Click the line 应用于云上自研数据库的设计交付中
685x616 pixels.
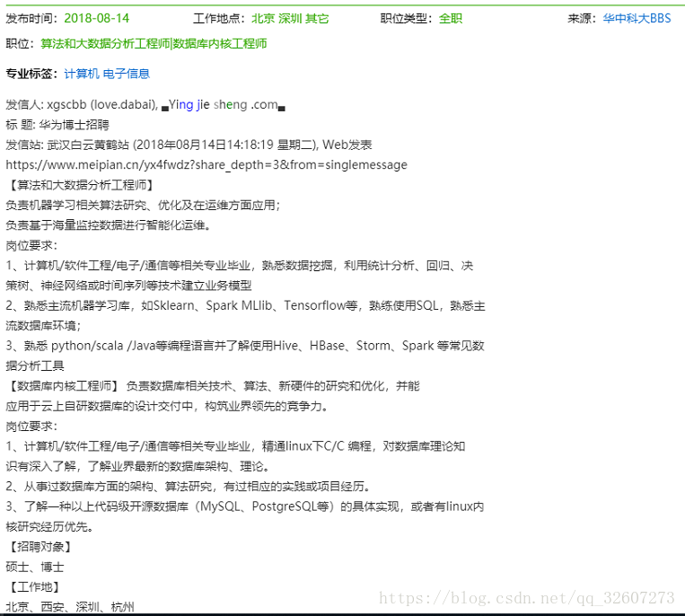click(167, 406)
